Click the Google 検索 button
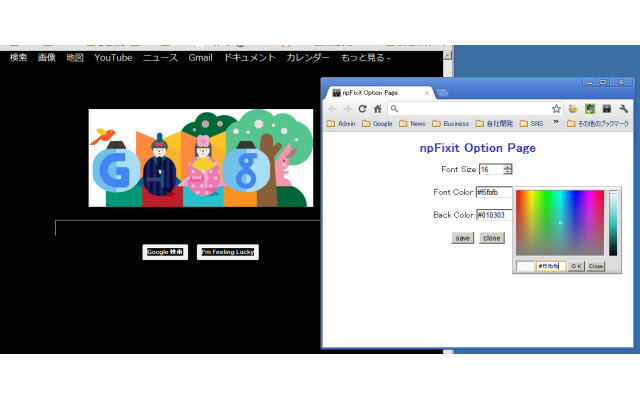Viewport: 640px width, 400px height. click(165, 252)
